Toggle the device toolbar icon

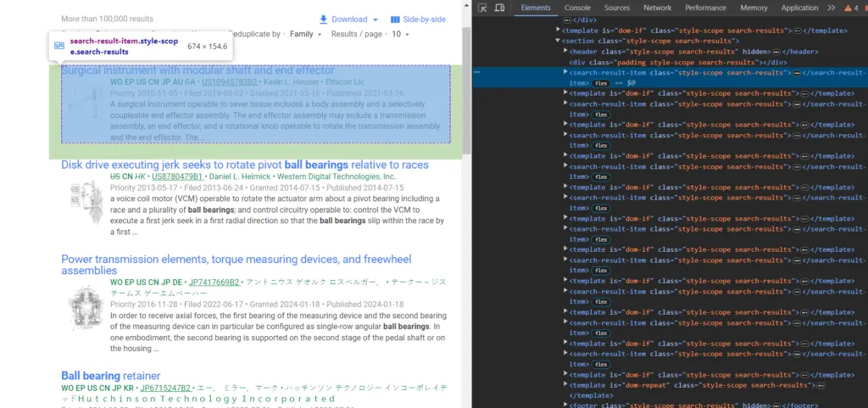(x=500, y=8)
